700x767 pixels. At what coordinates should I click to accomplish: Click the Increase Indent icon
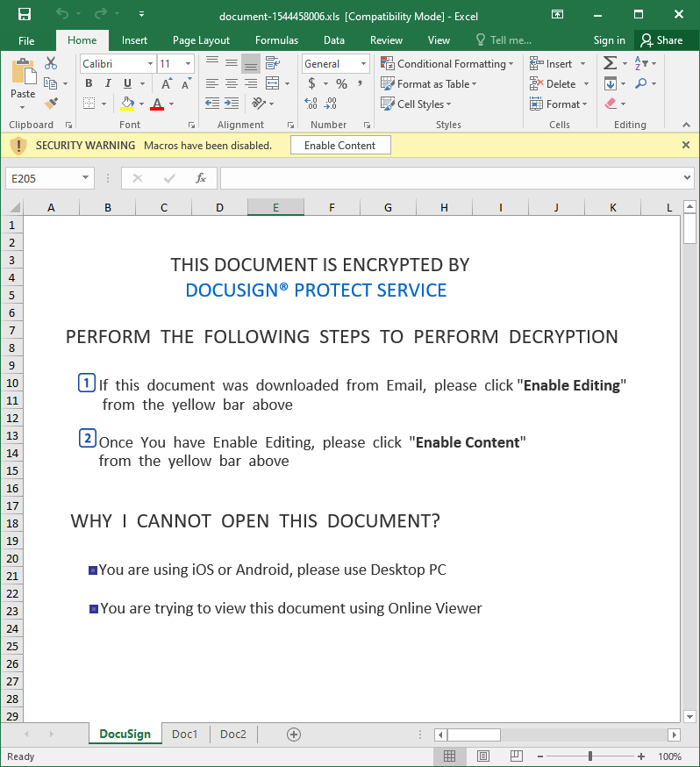coord(231,104)
